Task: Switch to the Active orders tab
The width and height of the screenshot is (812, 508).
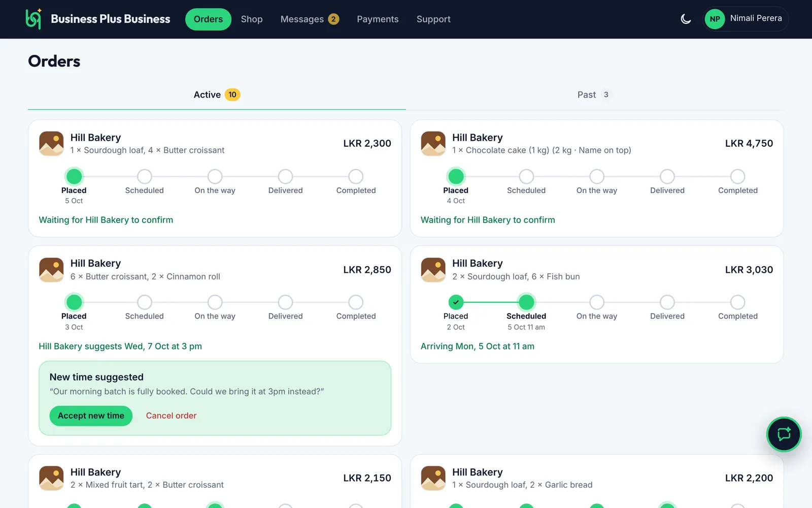Action: (x=217, y=95)
